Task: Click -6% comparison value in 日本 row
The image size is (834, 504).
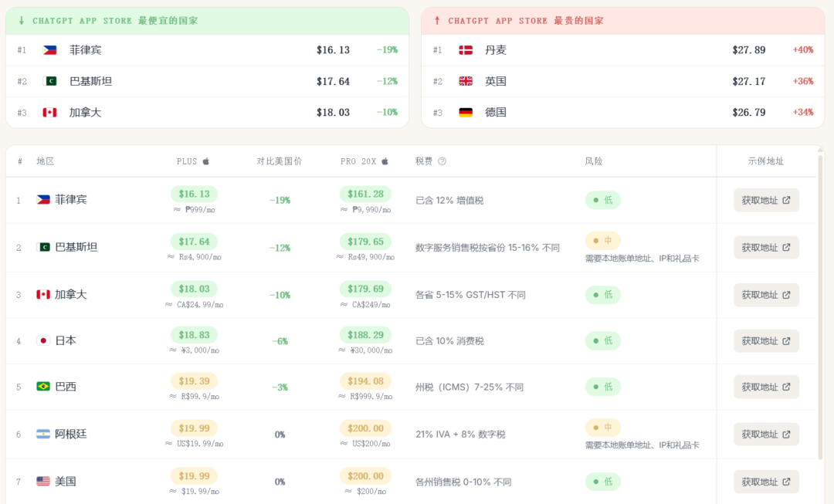Action: (280, 341)
